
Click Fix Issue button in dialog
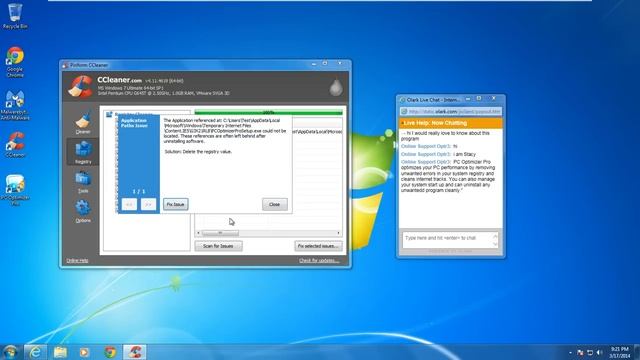176,204
